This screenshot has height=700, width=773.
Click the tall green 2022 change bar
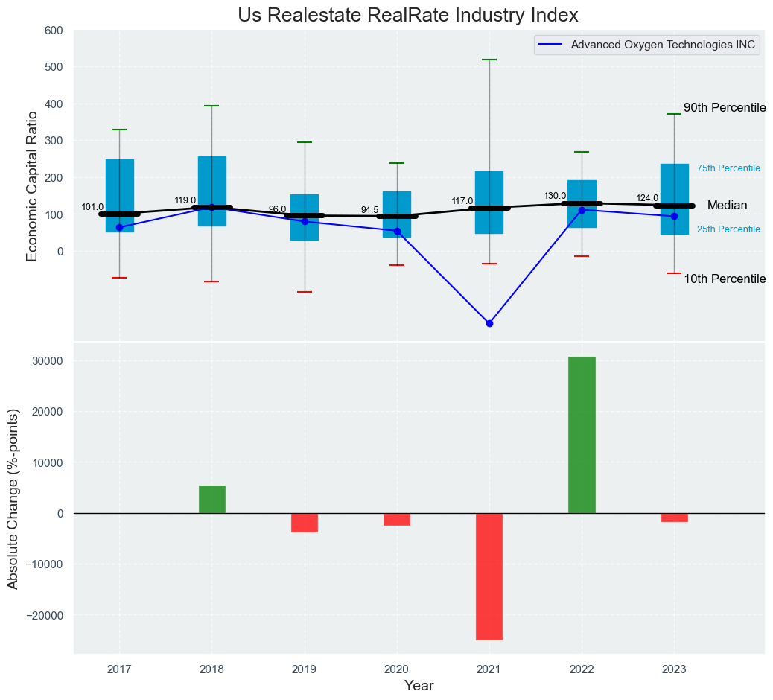pyautogui.click(x=582, y=435)
